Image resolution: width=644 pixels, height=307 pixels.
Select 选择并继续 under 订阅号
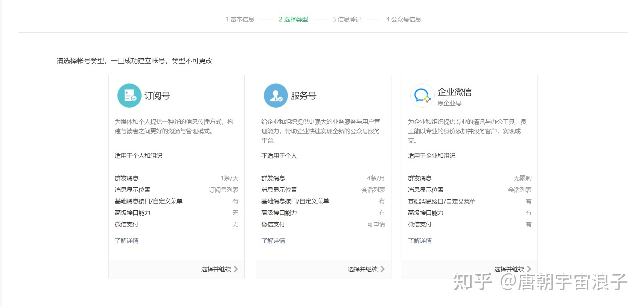pyautogui.click(x=216, y=269)
